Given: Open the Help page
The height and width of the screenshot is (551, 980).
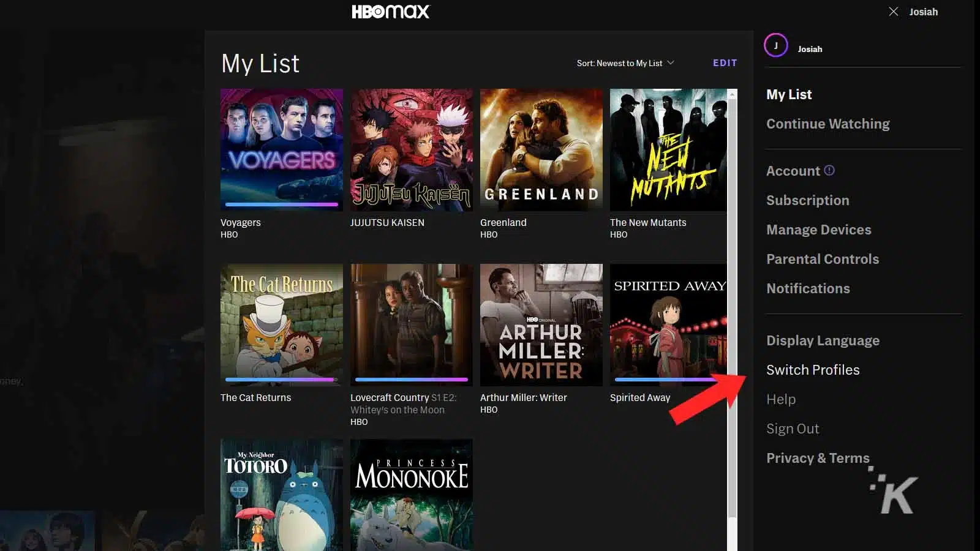Looking at the screenshot, I should pos(781,399).
